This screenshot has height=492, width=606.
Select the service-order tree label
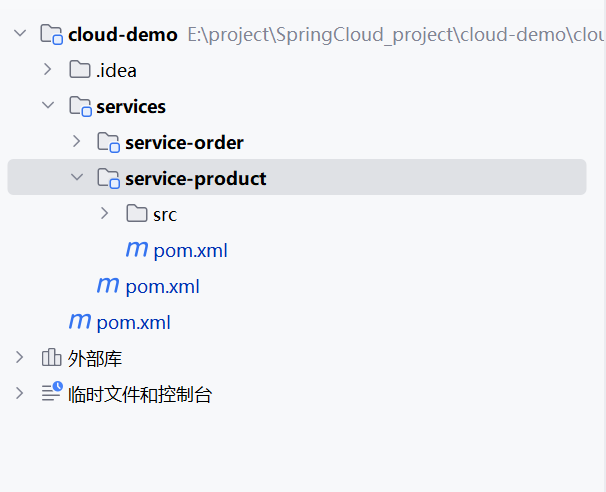tap(184, 143)
